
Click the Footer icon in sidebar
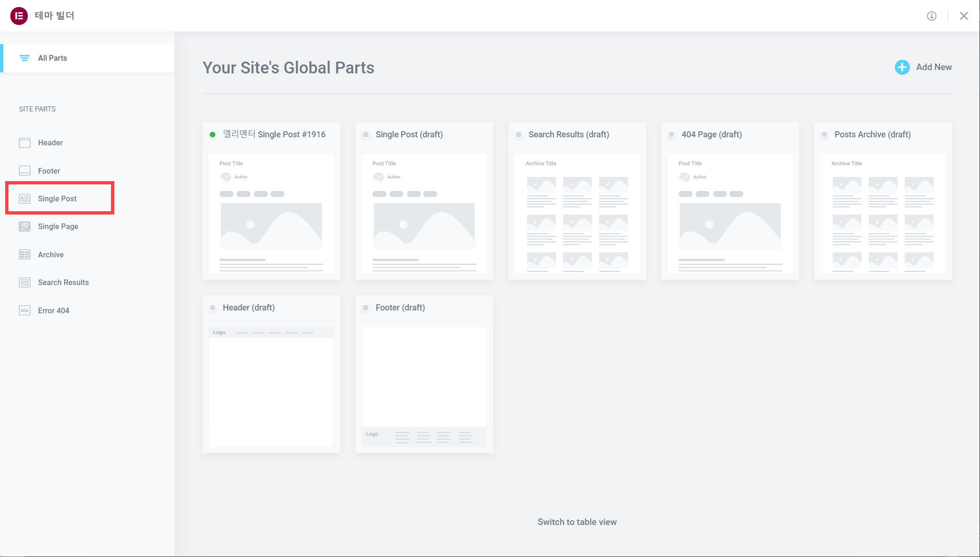[x=24, y=171]
